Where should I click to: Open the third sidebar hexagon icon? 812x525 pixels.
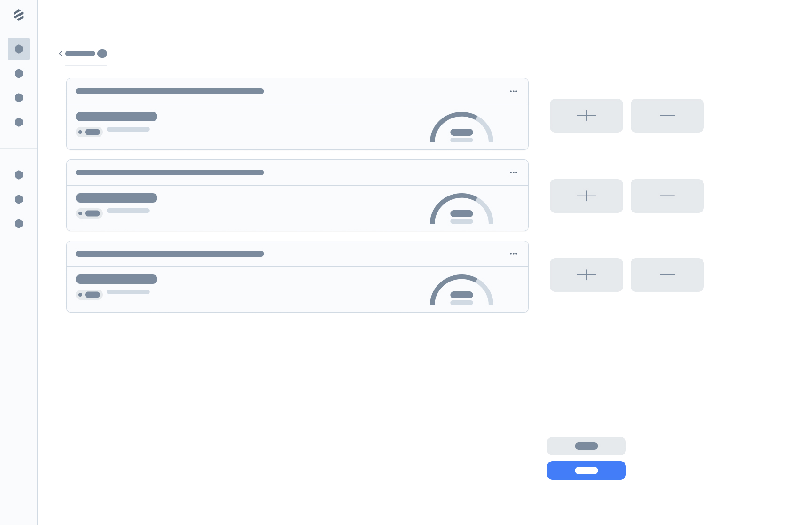tap(19, 98)
